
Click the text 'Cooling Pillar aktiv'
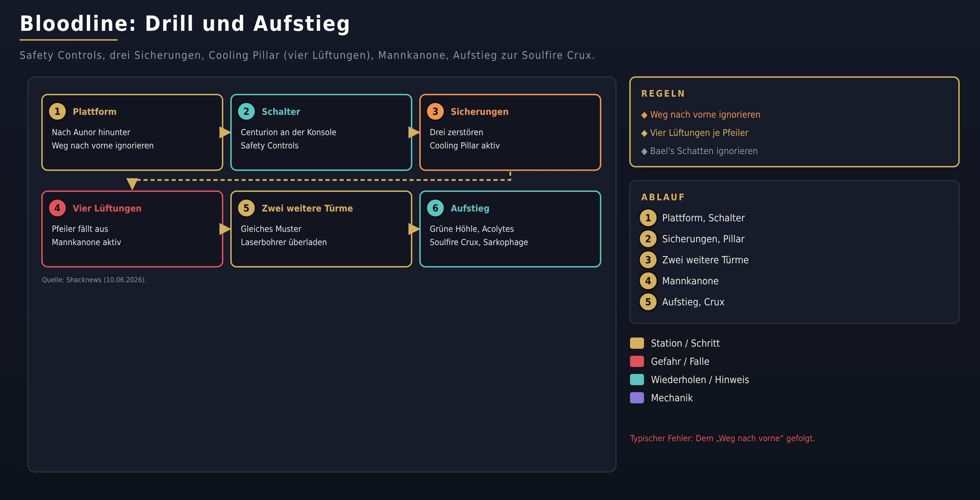[x=464, y=145]
